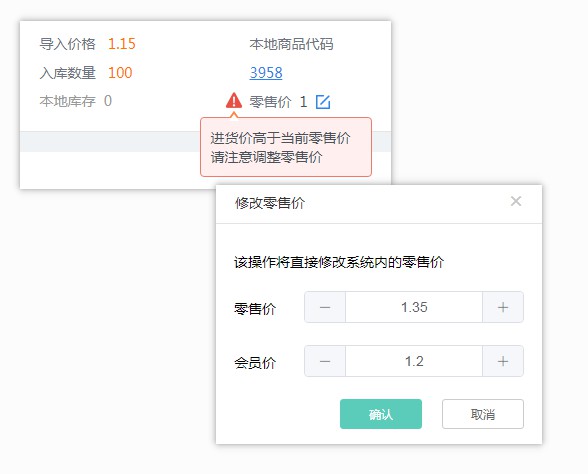The image size is (588, 474).
Task: Click the 修改零售价 dialog title
Action: (x=270, y=203)
